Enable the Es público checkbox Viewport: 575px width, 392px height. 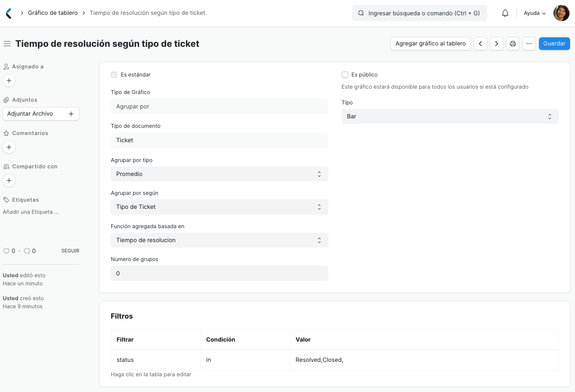click(344, 74)
